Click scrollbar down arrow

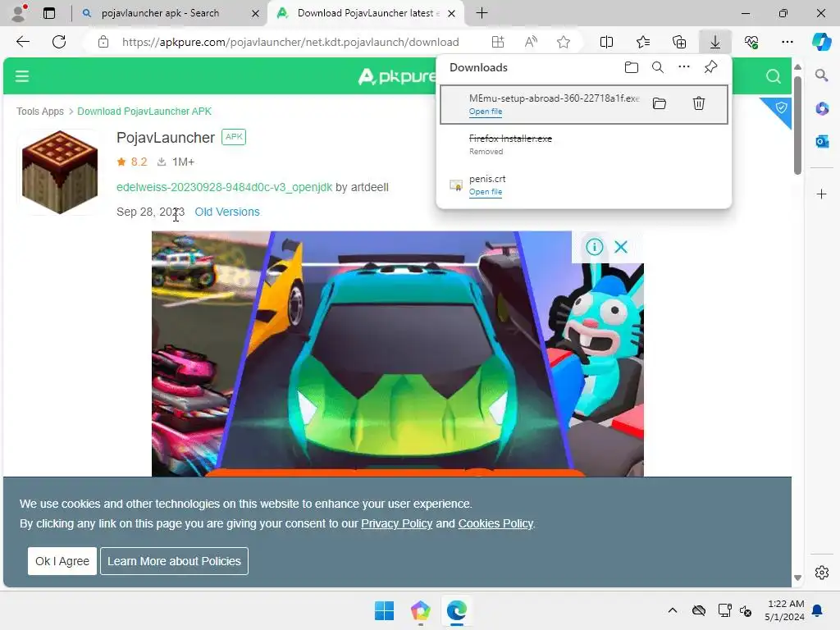797,577
